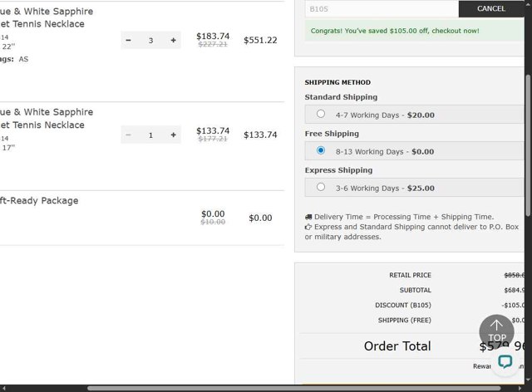
Task: Click the $133.74 line total of 17" necklace
Action: pos(260,135)
